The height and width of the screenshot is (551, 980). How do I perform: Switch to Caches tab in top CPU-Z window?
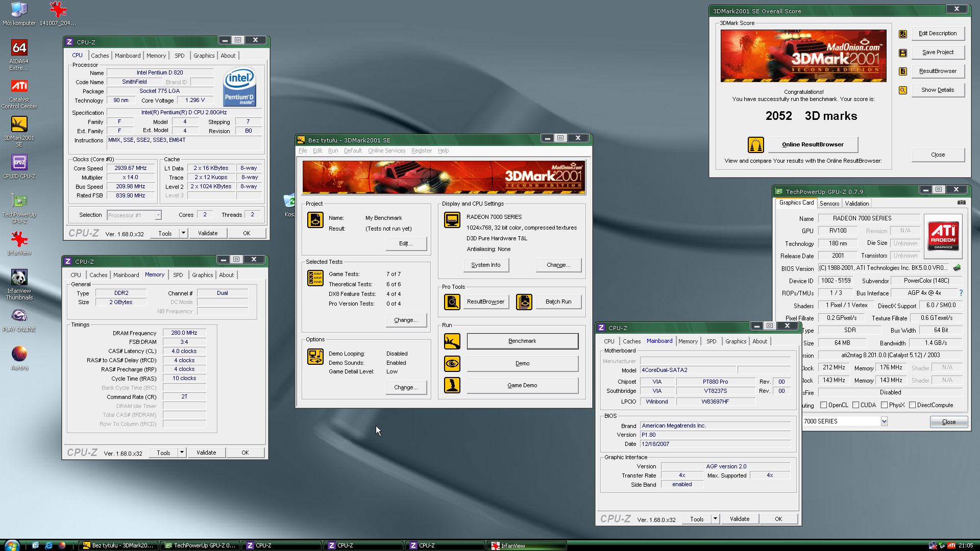click(x=100, y=56)
